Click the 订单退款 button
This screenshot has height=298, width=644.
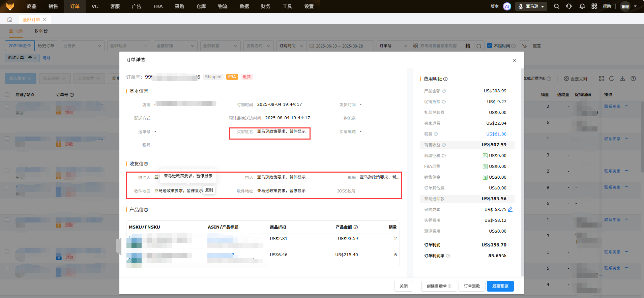pyautogui.click(x=472, y=286)
